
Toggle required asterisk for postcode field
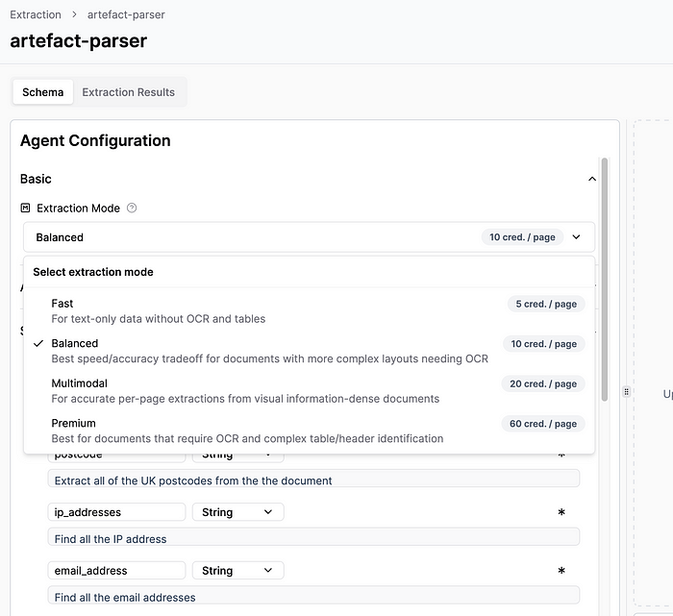561,456
